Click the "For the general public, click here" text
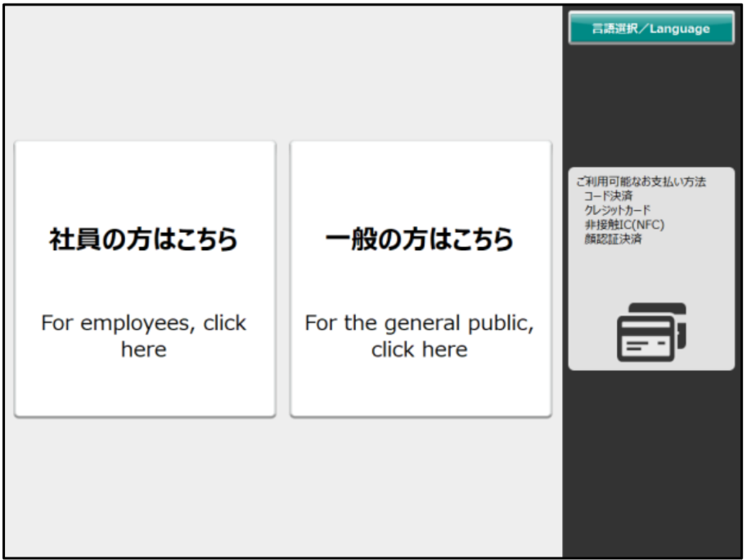Screen dimensions: 747x560 pos(419,336)
